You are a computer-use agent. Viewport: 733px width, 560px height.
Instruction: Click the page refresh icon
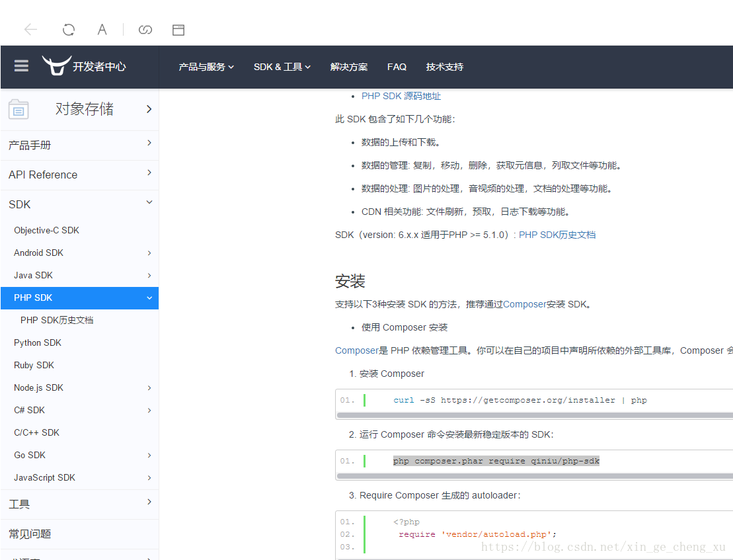(68, 29)
